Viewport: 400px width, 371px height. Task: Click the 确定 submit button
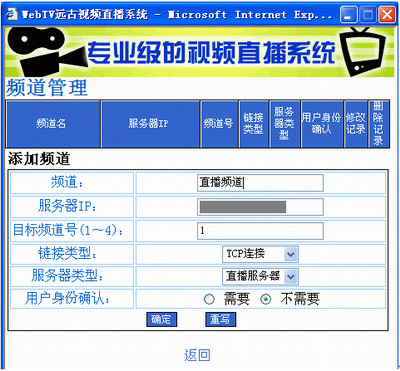[x=161, y=319]
